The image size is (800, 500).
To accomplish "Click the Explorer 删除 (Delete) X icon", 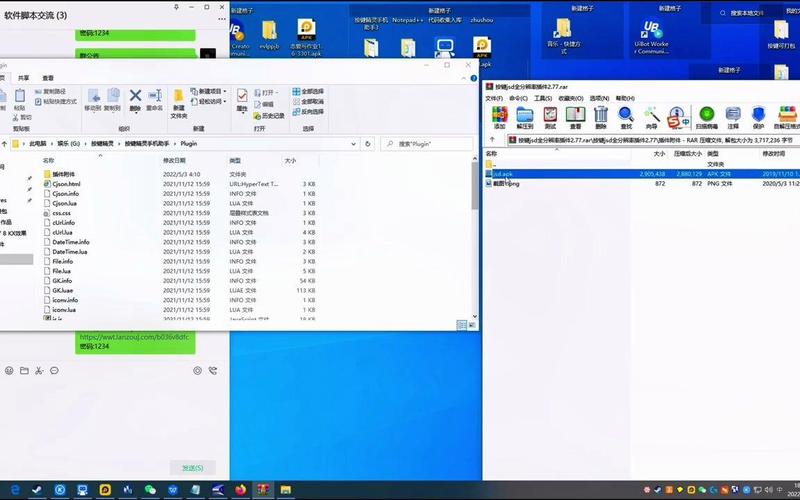I will click(135, 97).
